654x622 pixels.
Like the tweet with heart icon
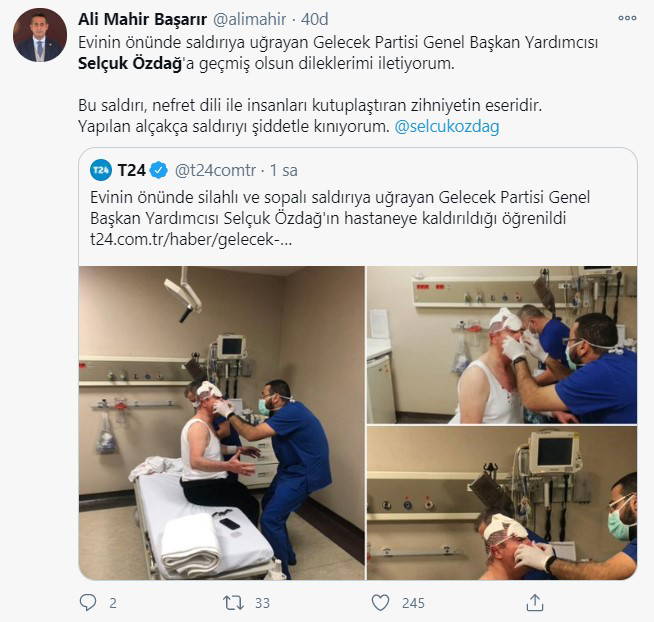coord(380,603)
